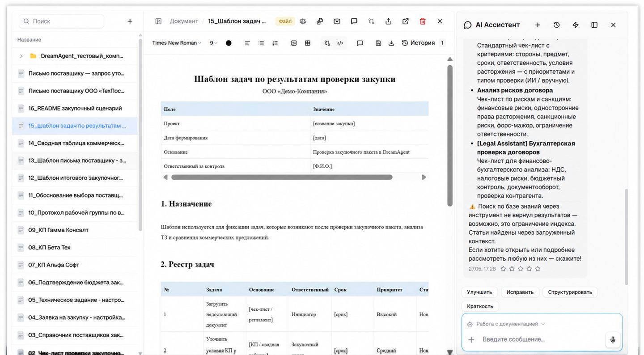Open AI assistant chat history clock icon

[556, 25]
